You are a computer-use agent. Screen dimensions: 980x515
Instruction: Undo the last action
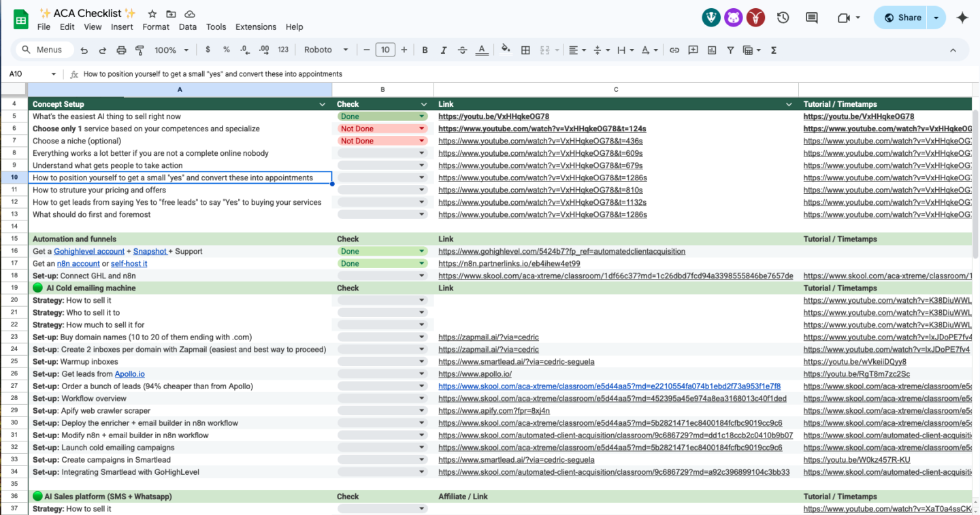(84, 50)
